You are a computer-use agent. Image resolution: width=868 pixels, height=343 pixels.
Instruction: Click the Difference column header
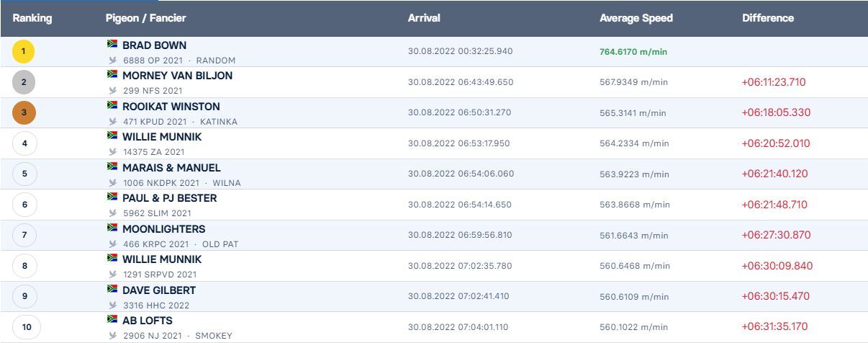click(x=768, y=18)
